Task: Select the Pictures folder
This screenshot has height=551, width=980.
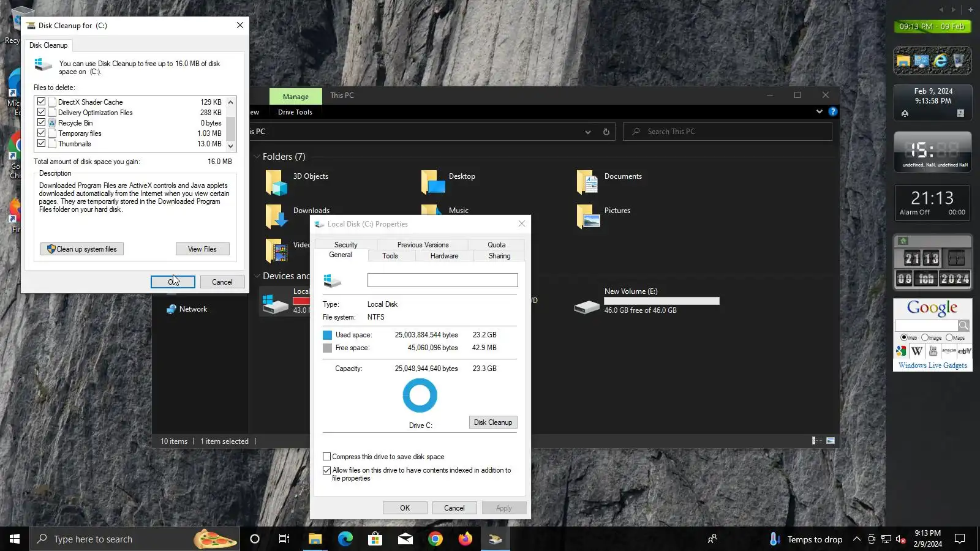Action: click(604, 216)
